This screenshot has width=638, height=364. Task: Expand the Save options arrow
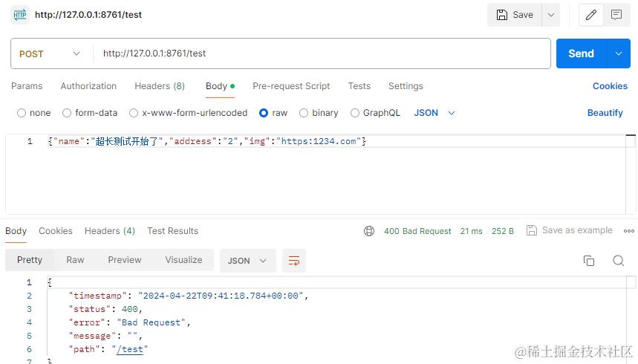pyautogui.click(x=551, y=15)
